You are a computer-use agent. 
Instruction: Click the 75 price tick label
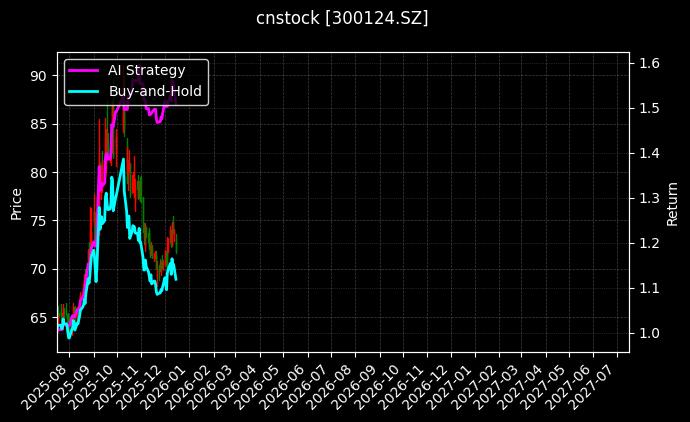coord(38,221)
